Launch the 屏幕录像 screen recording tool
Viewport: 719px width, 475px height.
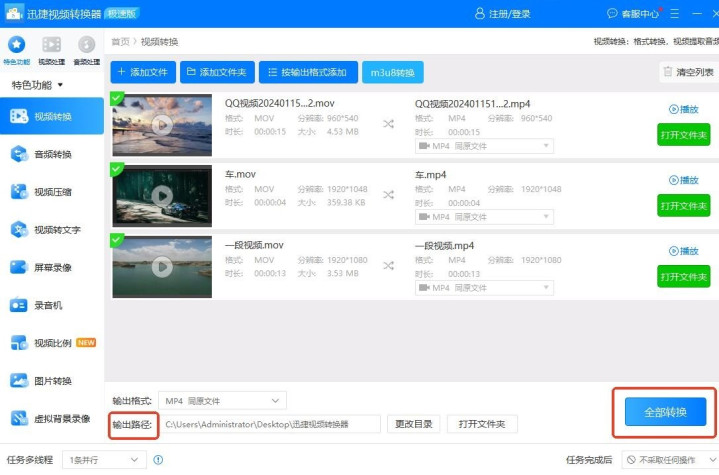52,267
